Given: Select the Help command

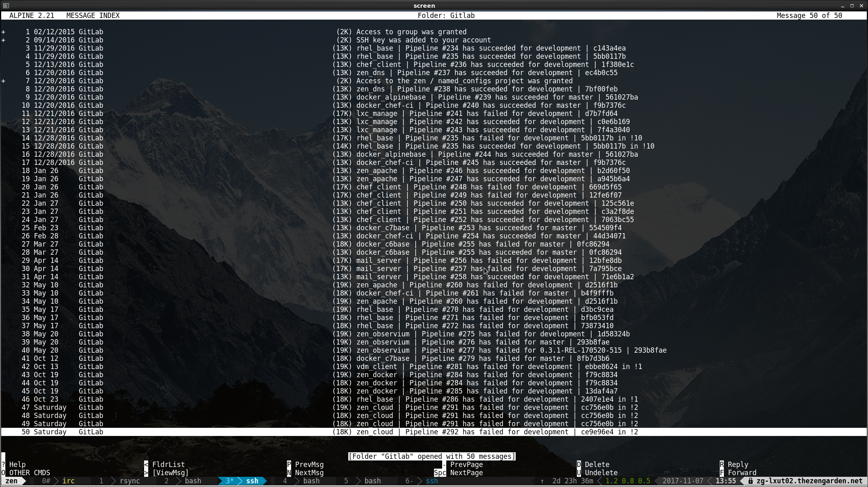Looking at the screenshot, I should (x=13, y=465).
